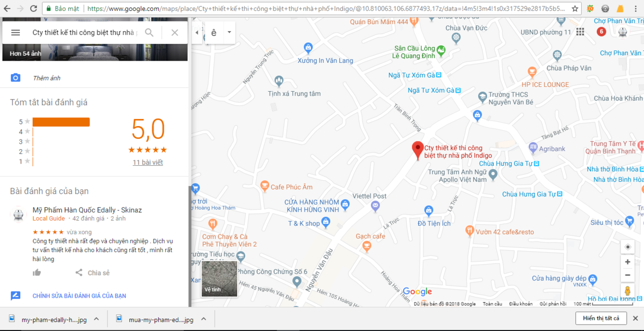Click the Phòng Công Chứng Số 6 marker
644x331 pixels.
(x=297, y=281)
